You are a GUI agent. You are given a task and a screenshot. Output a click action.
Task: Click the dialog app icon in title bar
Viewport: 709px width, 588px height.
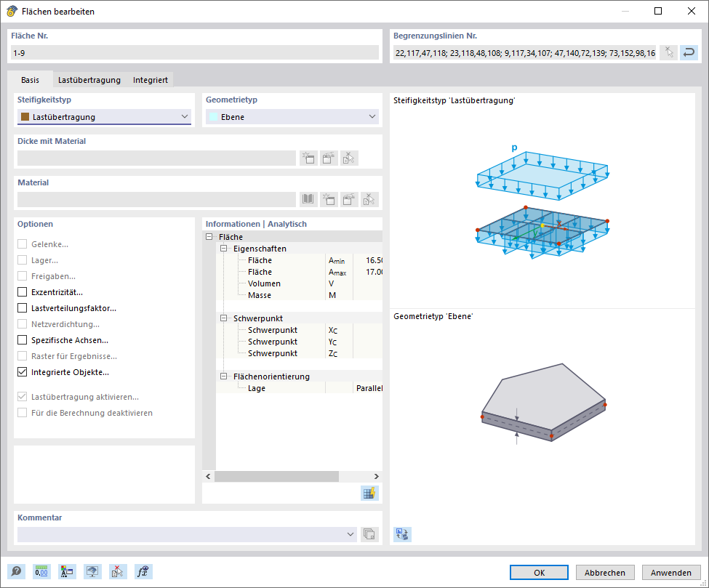point(12,12)
